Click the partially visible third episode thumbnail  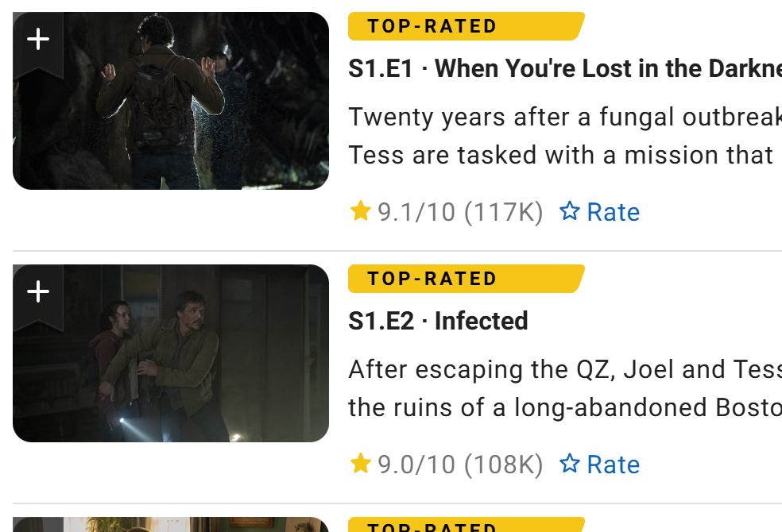pyautogui.click(x=171, y=525)
